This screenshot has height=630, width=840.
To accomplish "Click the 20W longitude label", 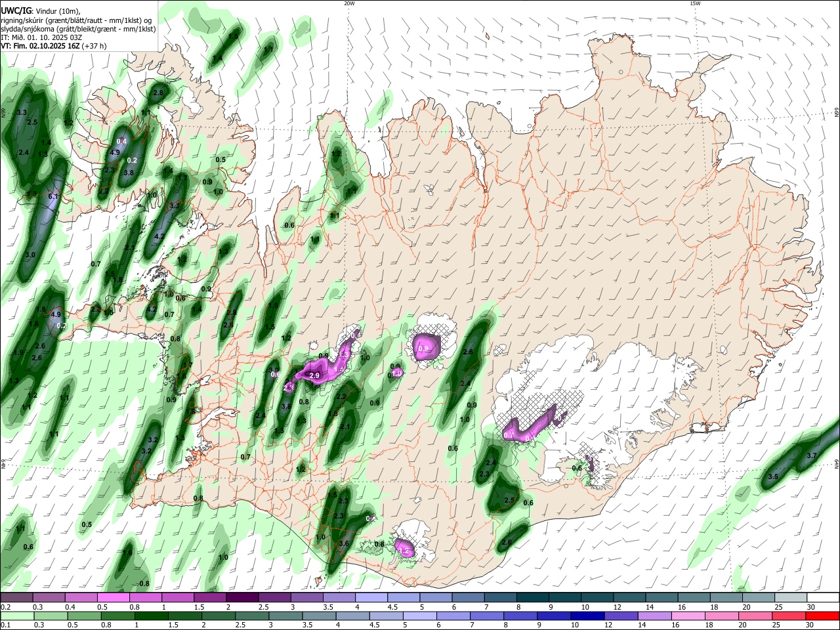I will [349, 3].
